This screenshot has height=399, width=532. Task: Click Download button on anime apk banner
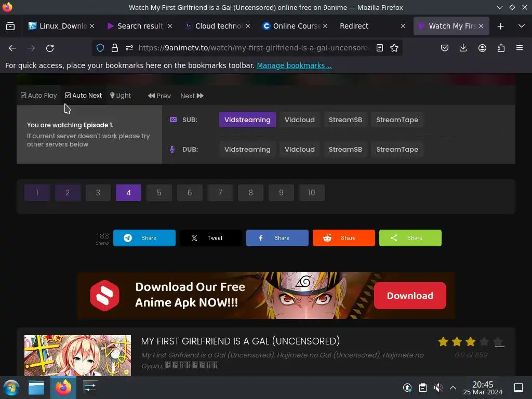[410, 296]
